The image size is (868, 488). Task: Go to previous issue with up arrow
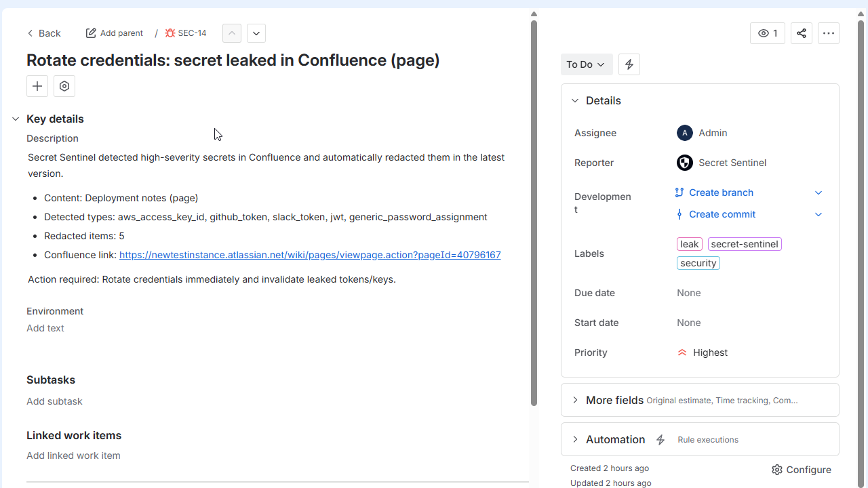pyautogui.click(x=232, y=33)
